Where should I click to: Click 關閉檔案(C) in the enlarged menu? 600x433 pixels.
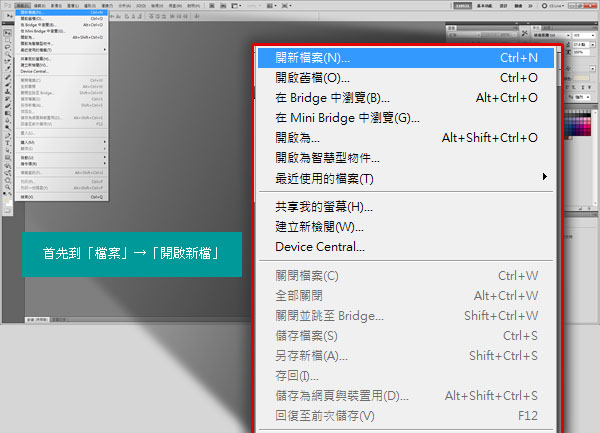(406, 276)
